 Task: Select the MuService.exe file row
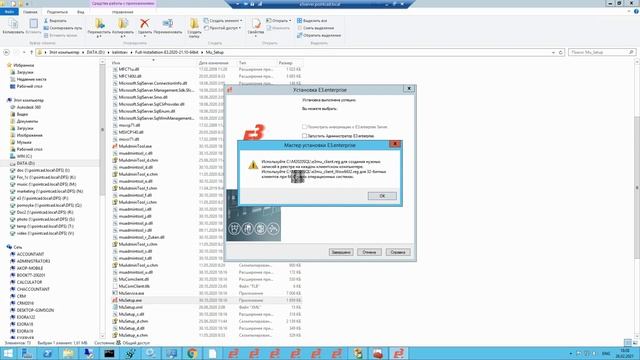(206, 293)
